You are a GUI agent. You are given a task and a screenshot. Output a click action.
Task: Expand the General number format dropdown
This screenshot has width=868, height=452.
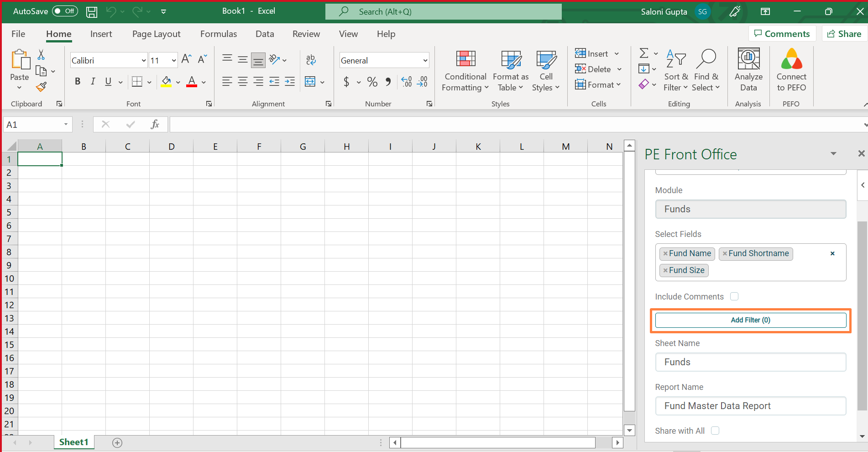(x=425, y=60)
